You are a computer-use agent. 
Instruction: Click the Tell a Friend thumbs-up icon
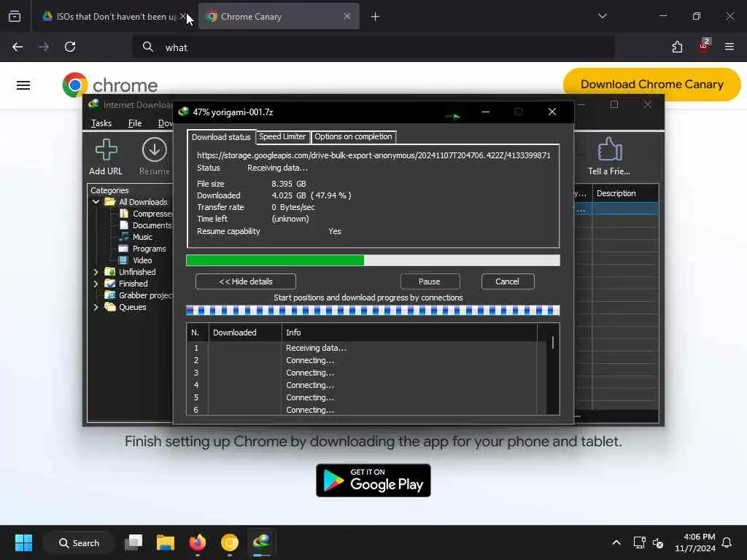[609, 149]
